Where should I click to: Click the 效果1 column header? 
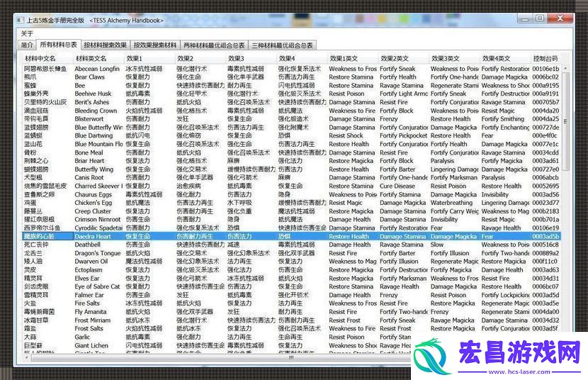pos(149,59)
